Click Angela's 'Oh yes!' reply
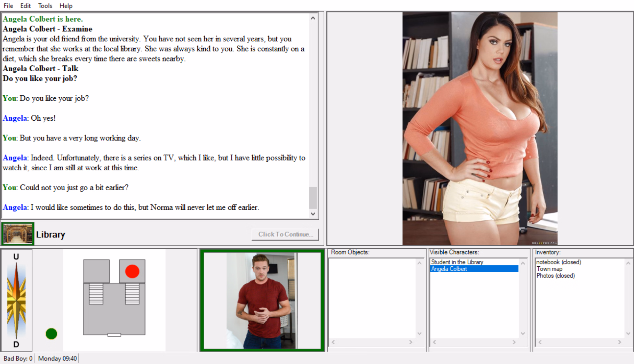This screenshot has width=634, height=364. click(43, 118)
